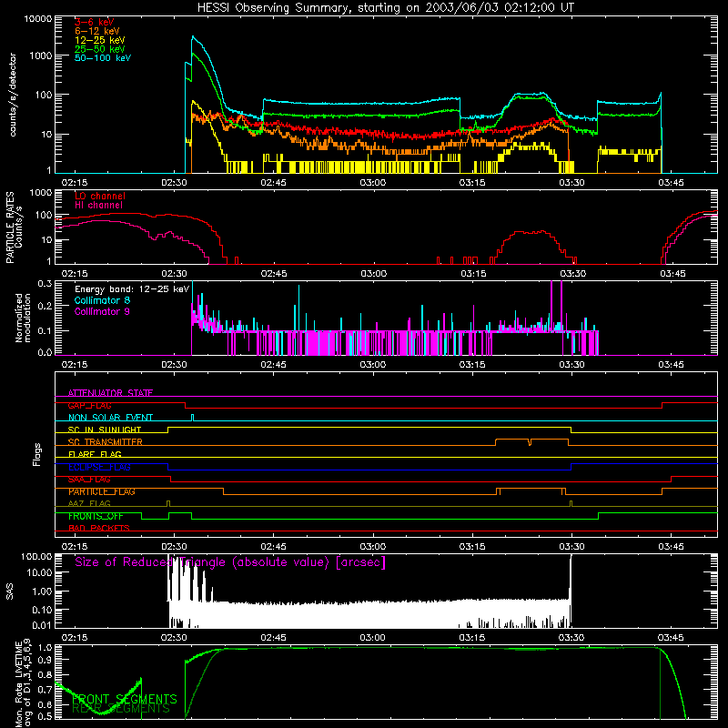Click the 03:00 tick under the counts plot
This screenshot has width=728, height=728.
click(x=372, y=183)
